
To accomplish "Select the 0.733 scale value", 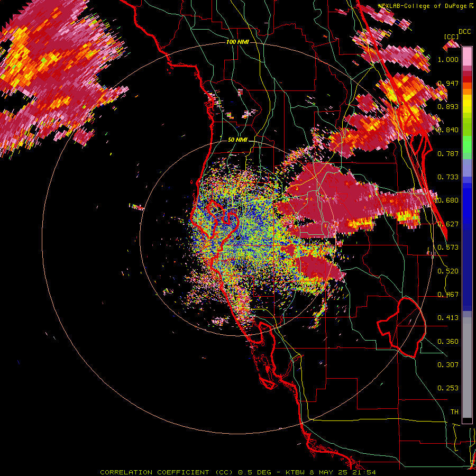I will (x=448, y=177).
